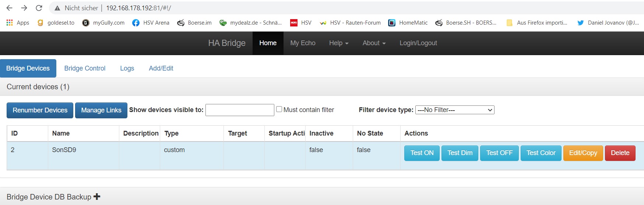Viewport: 644px width, 205px height.
Task: Delete the SonSD9 device
Action: pyautogui.click(x=620, y=153)
